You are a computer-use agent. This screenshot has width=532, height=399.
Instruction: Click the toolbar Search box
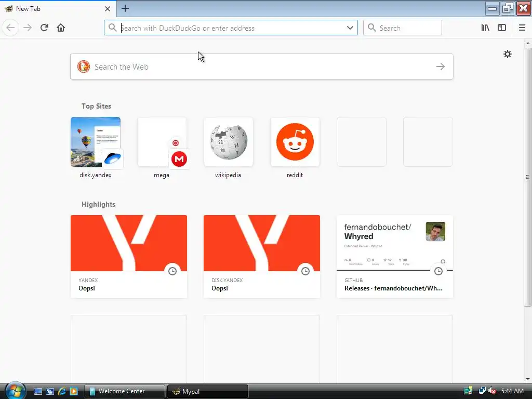(403, 28)
